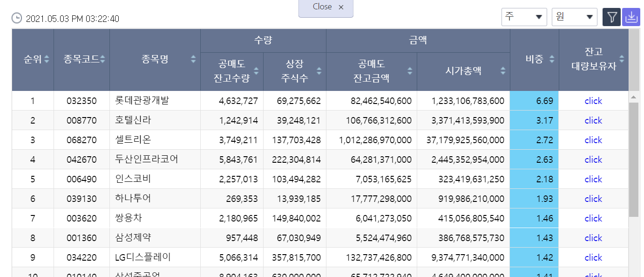The height and width of the screenshot is (277, 644).
Task: Click the 수량 group header
Action: click(263, 40)
